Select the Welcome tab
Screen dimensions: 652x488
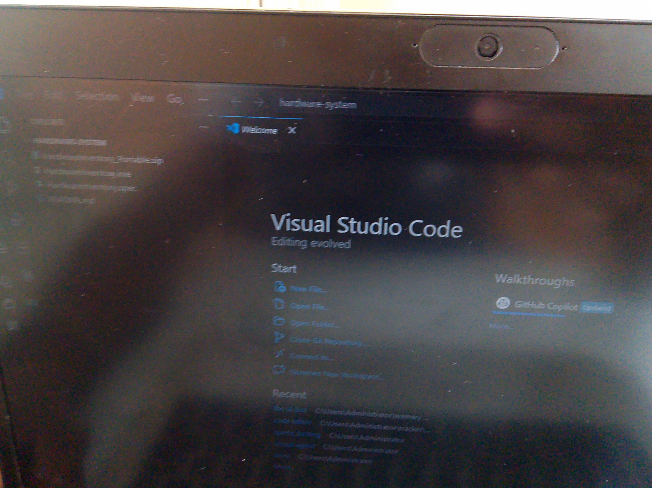pos(259,130)
